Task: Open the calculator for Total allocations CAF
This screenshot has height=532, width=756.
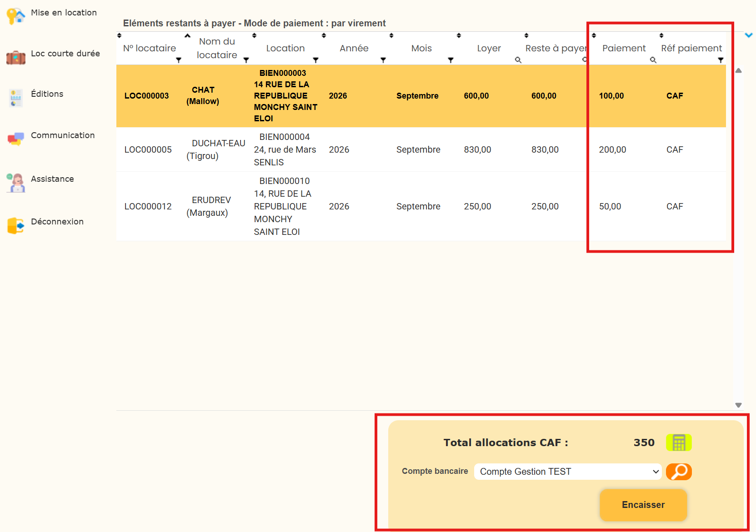Action: coord(679,443)
